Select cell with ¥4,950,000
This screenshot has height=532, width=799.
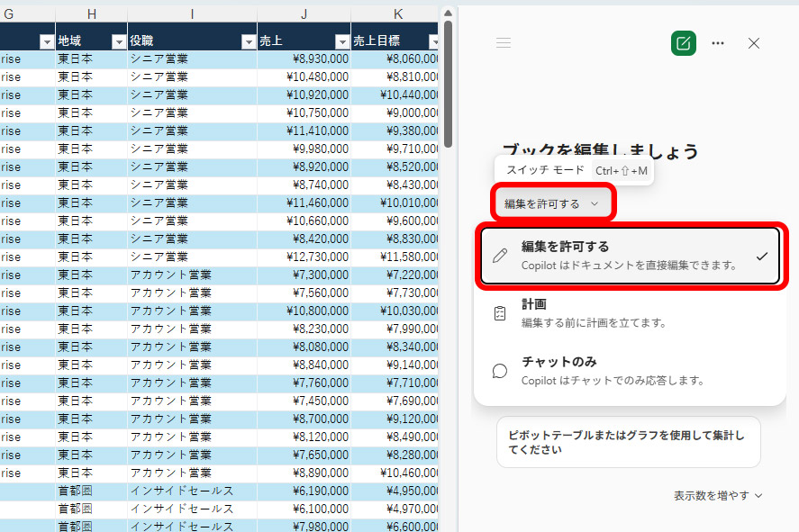click(x=395, y=491)
